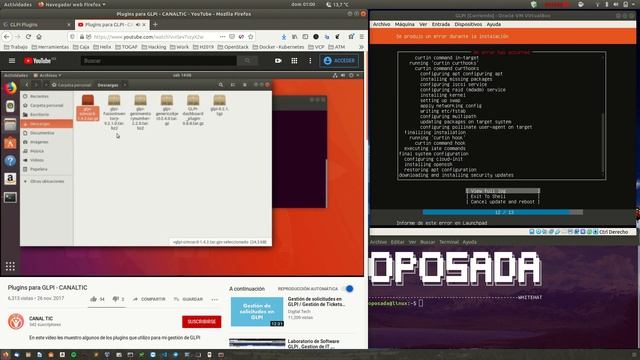Viewport: 640px width, 360px height.
Task: Click the YouTube Buscar search field
Action: click(x=159, y=61)
